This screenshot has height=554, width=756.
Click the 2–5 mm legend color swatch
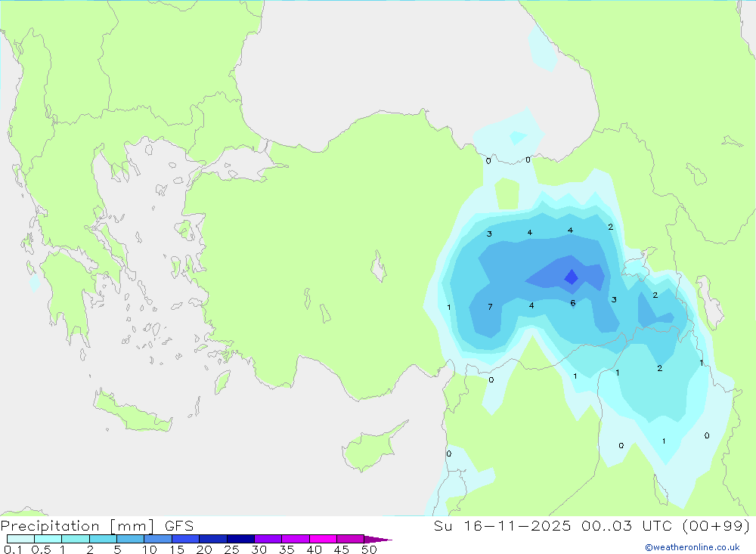(x=103, y=539)
